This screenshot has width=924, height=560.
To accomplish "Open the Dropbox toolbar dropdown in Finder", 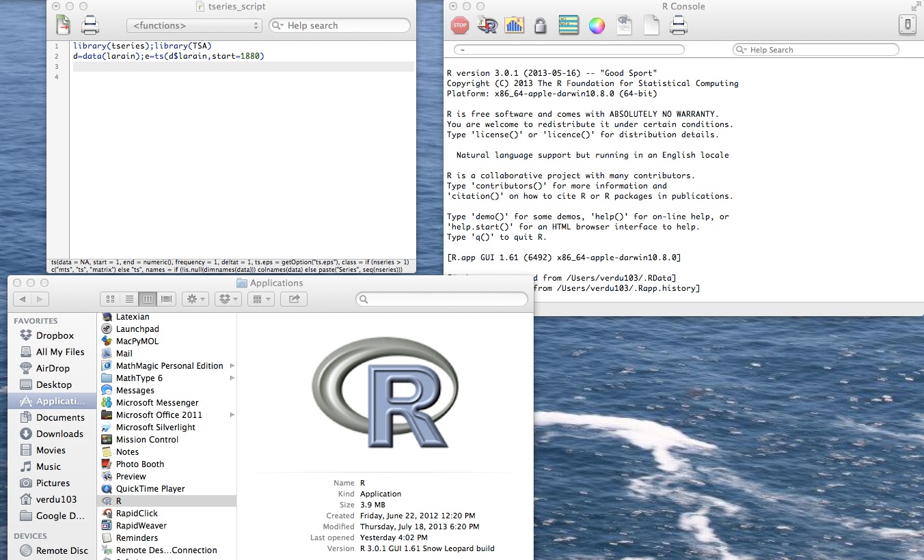I will pyautogui.click(x=228, y=299).
